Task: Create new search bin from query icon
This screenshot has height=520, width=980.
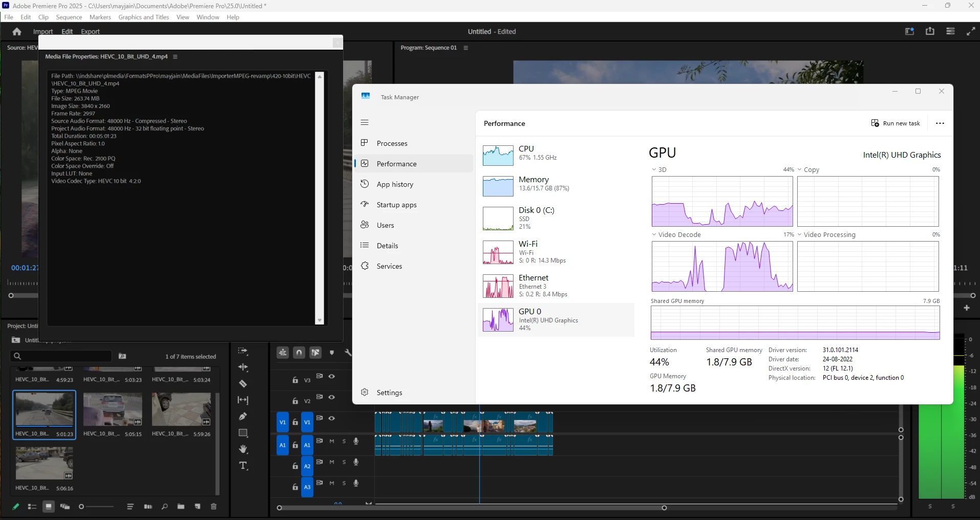Action: 122,356
